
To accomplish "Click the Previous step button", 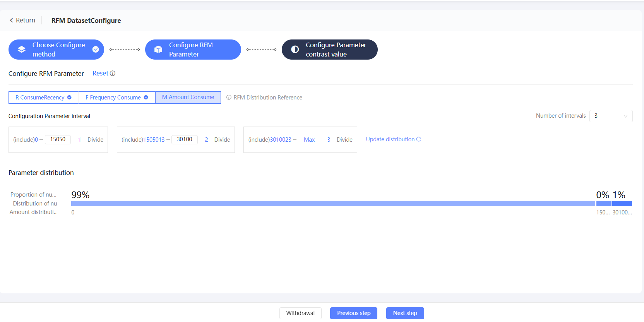I will click(354, 313).
